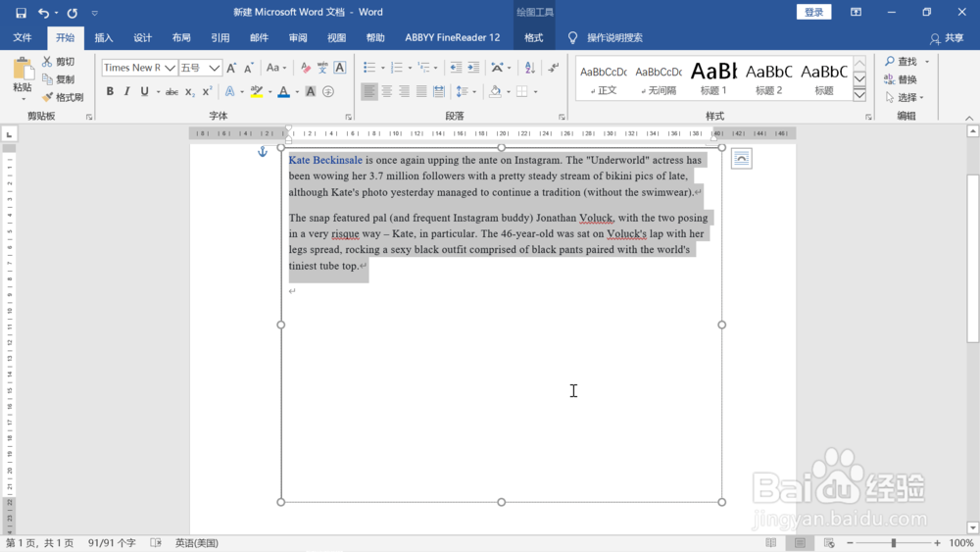The height and width of the screenshot is (552, 980).
Task: Click the Save icon in quick access toolbar
Action: click(x=21, y=13)
